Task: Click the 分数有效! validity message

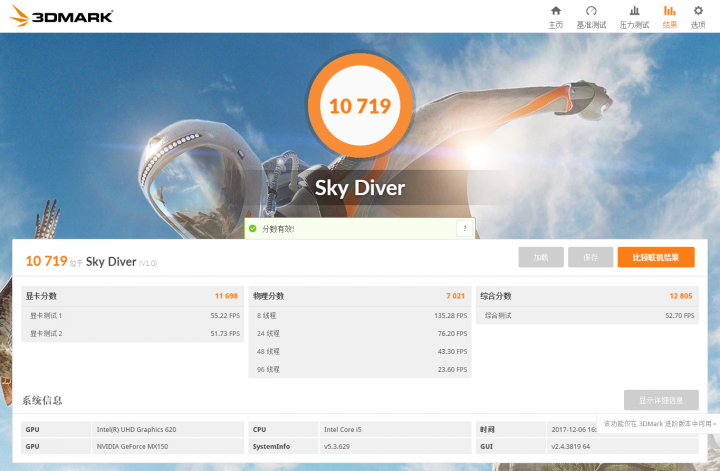Action: [x=278, y=229]
